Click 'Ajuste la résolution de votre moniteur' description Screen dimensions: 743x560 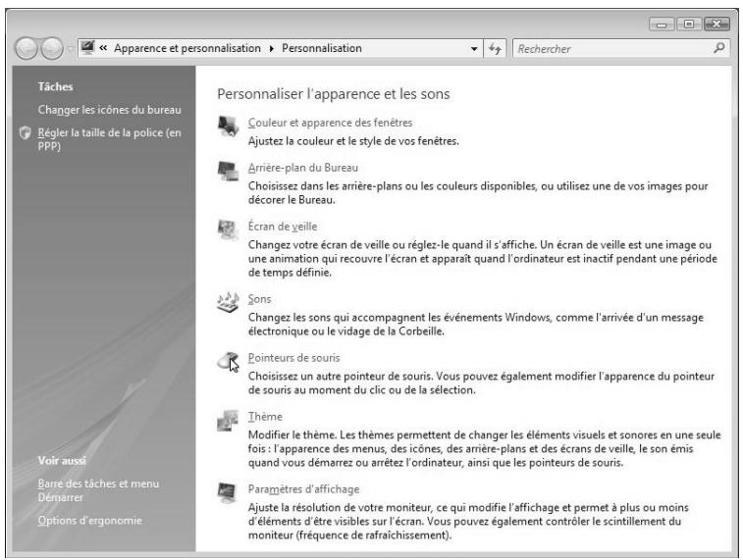point(468,521)
